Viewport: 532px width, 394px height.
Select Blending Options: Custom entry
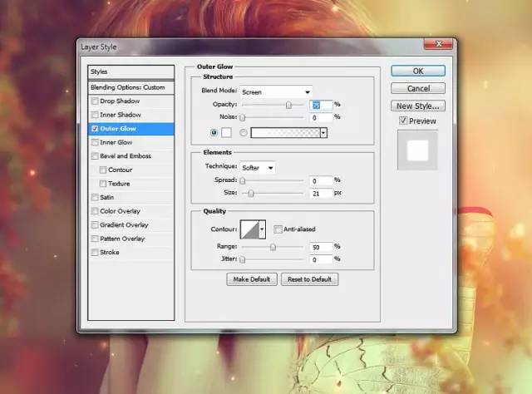(131, 87)
